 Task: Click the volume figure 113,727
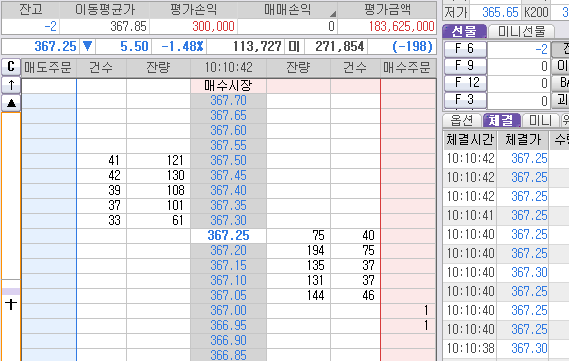(257, 46)
